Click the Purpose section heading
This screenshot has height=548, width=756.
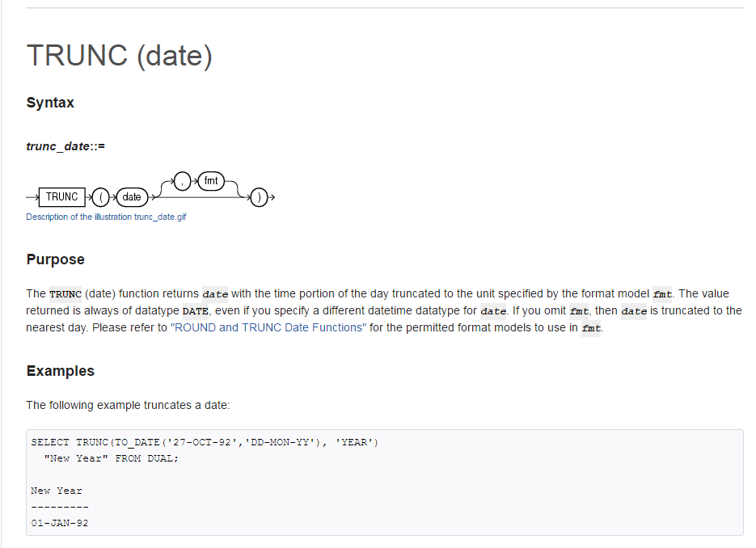55,259
